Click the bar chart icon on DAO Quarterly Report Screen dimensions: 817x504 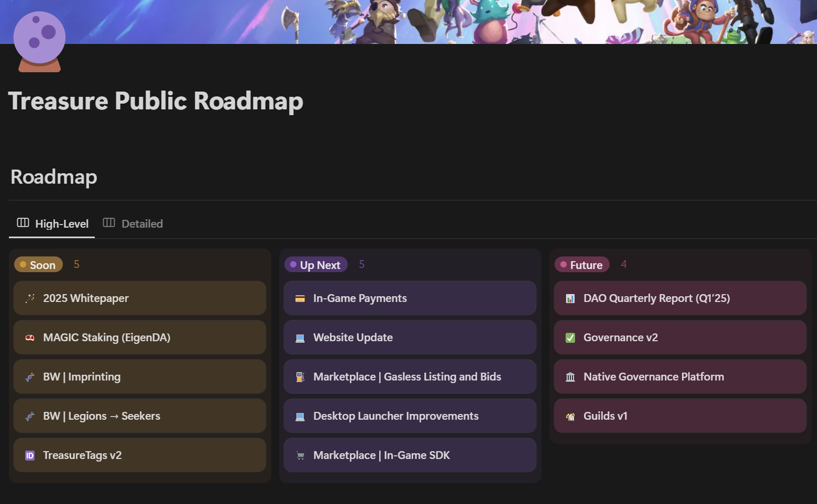[570, 298]
